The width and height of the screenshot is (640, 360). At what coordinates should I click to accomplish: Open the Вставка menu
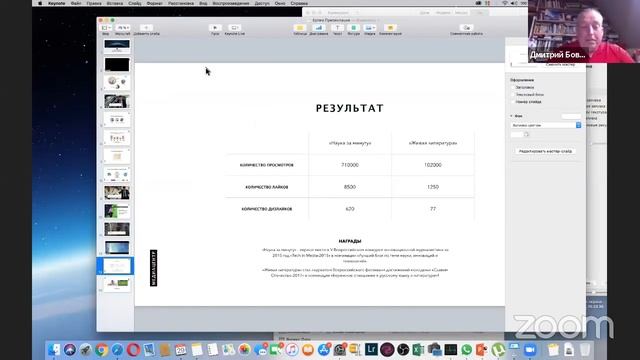(115, 3)
